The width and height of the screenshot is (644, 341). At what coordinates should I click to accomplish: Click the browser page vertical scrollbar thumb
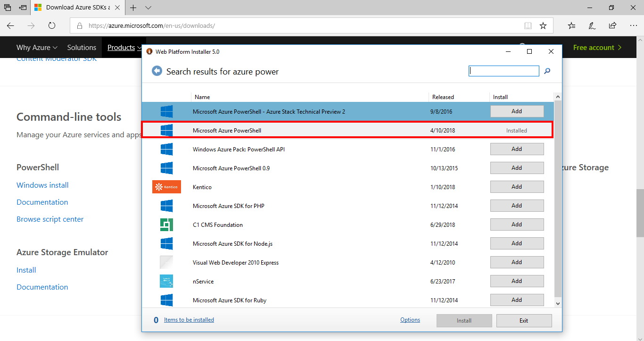point(640,213)
